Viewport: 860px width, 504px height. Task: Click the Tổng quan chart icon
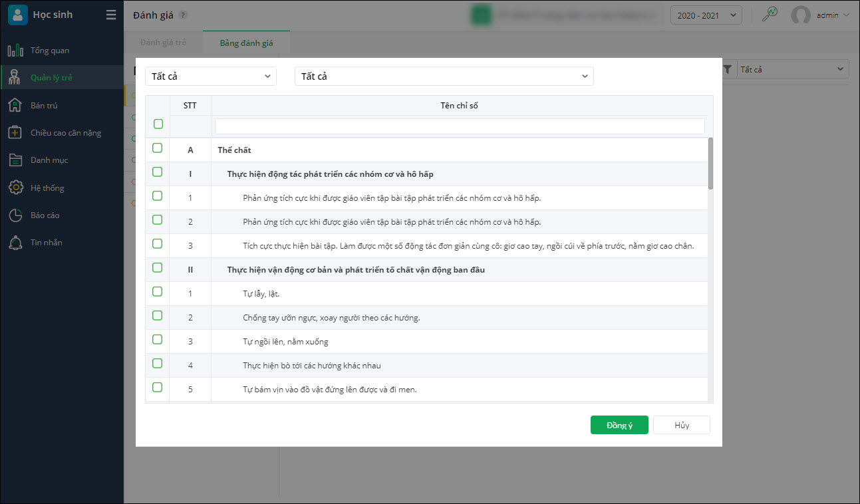point(15,51)
